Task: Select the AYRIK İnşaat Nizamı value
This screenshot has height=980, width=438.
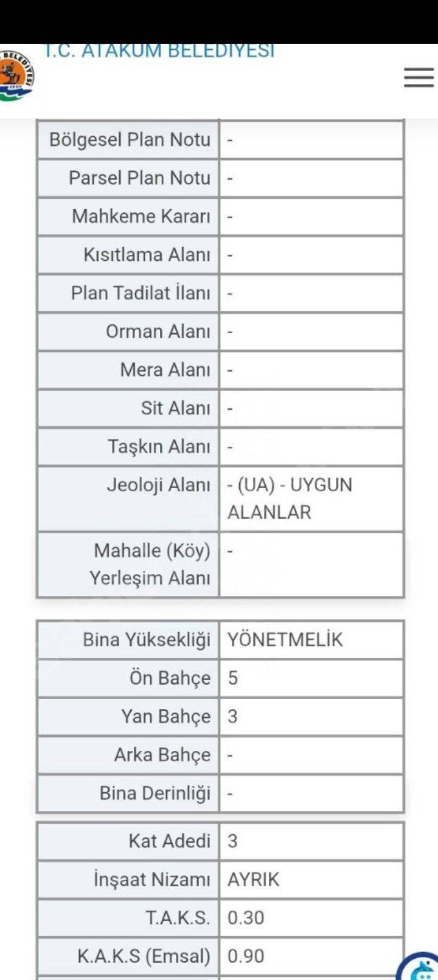Action: pos(254,880)
